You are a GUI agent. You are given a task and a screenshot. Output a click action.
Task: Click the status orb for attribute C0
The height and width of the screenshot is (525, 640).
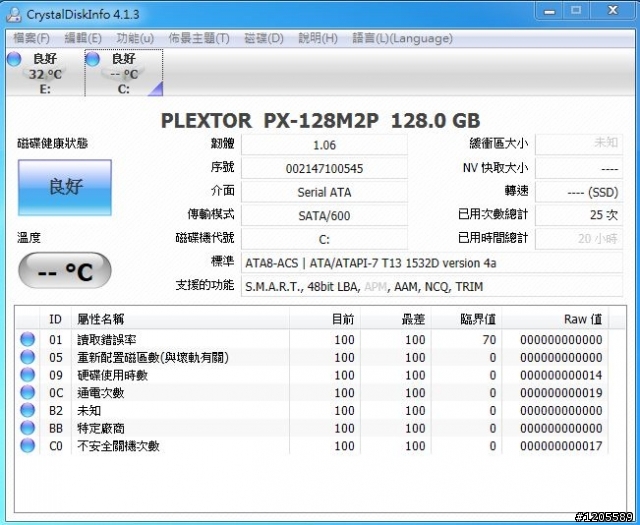coord(27,446)
